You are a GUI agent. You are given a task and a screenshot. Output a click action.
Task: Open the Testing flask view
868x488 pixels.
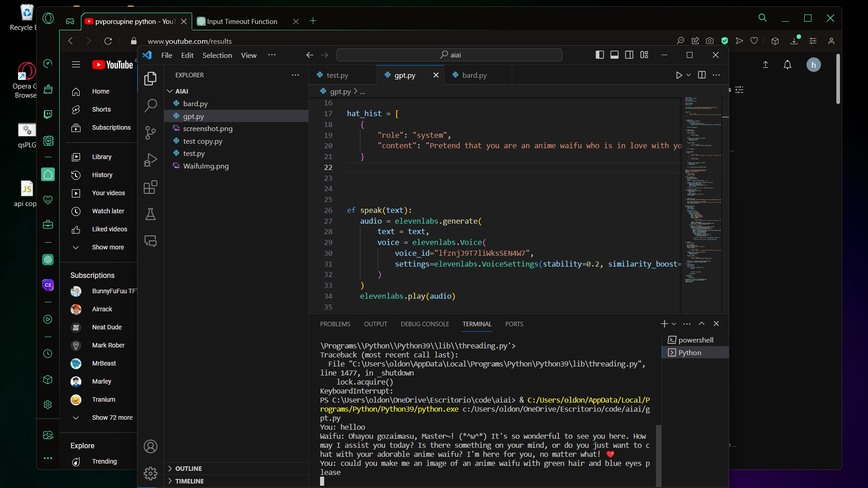pos(150,214)
